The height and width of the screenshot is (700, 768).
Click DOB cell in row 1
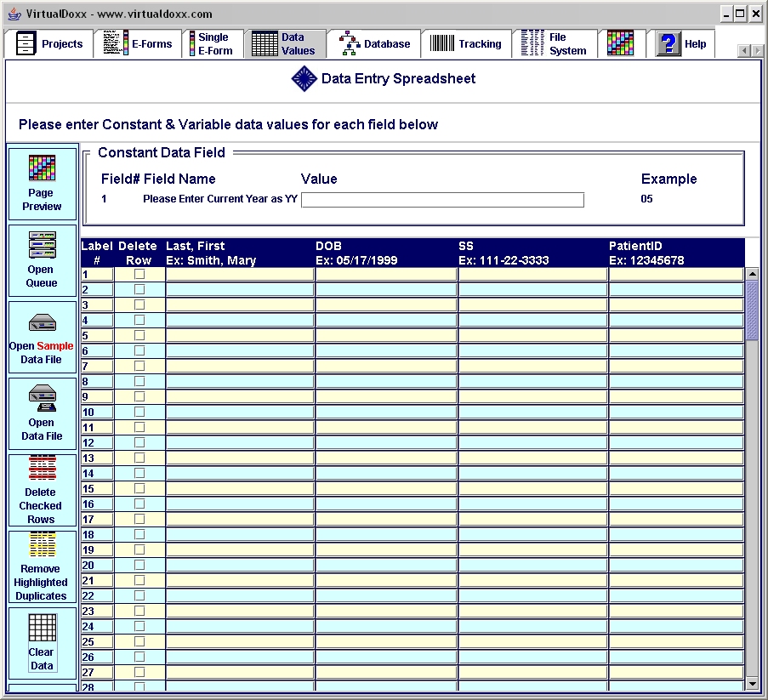click(x=386, y=275)
